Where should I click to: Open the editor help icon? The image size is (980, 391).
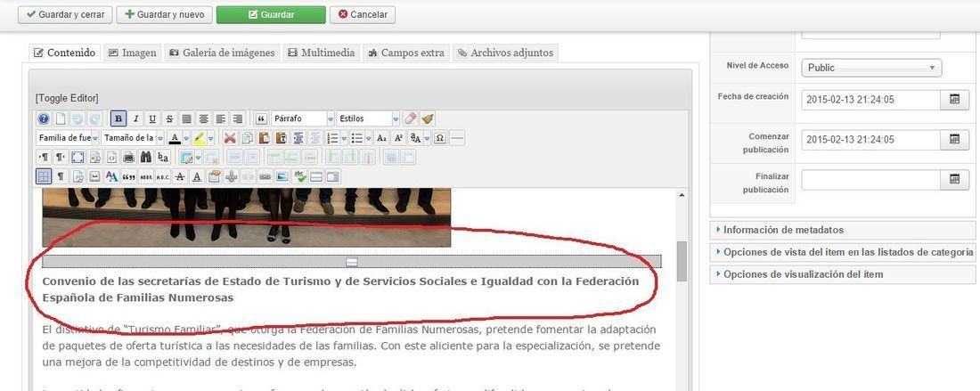[44, 118]
